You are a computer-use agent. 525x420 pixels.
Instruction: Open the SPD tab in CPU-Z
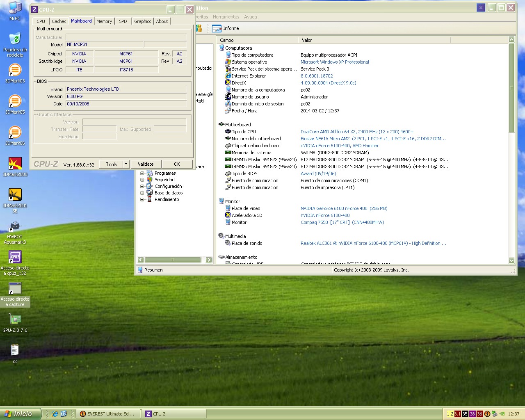coord(123,21)
